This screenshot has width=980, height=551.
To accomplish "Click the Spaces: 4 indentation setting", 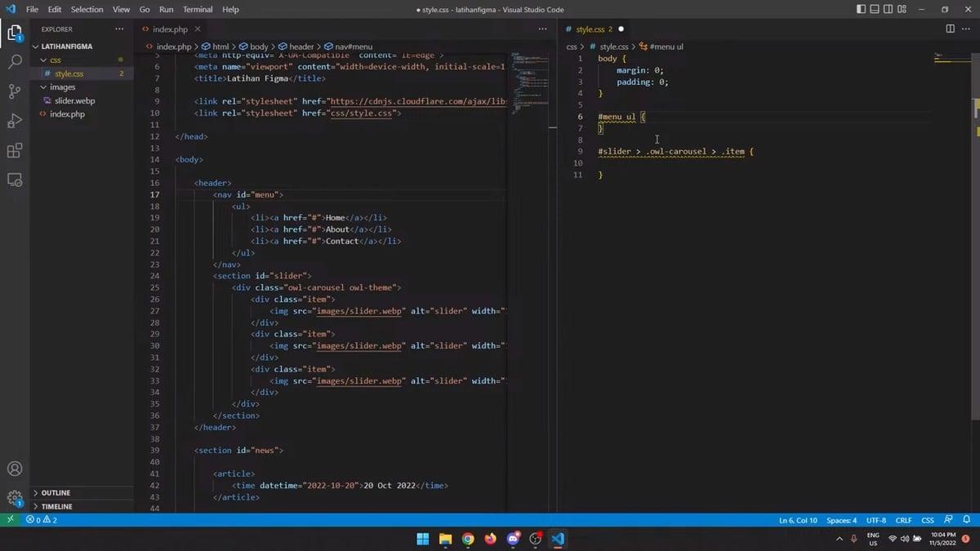I will click(x=841, y=520).
